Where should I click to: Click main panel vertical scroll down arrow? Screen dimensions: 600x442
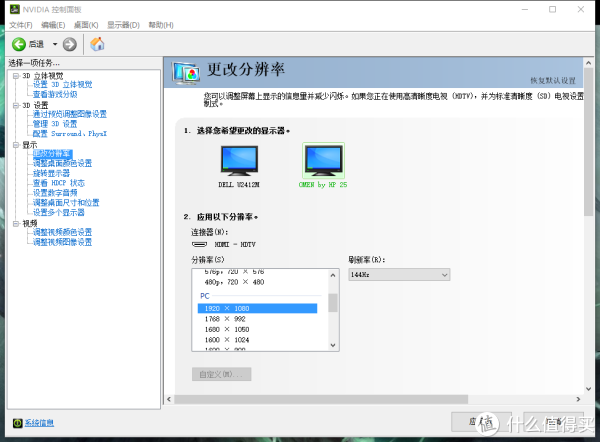point(589,389)
